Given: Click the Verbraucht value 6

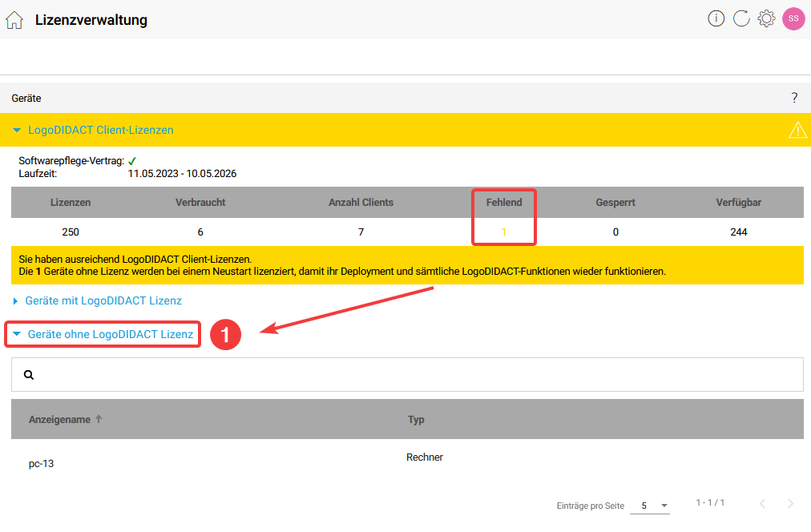Looking at the screenshot, I should click(200, 232).
